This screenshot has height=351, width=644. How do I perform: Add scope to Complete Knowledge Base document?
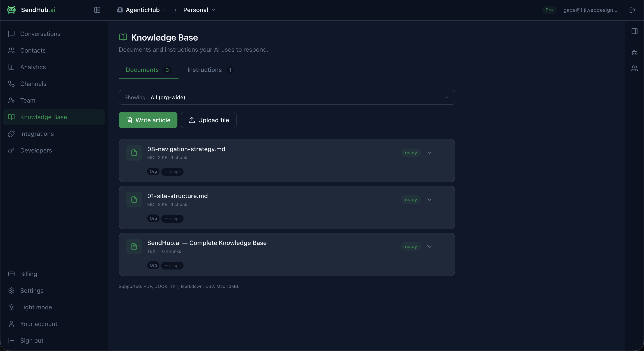click(x=173, y=266)
